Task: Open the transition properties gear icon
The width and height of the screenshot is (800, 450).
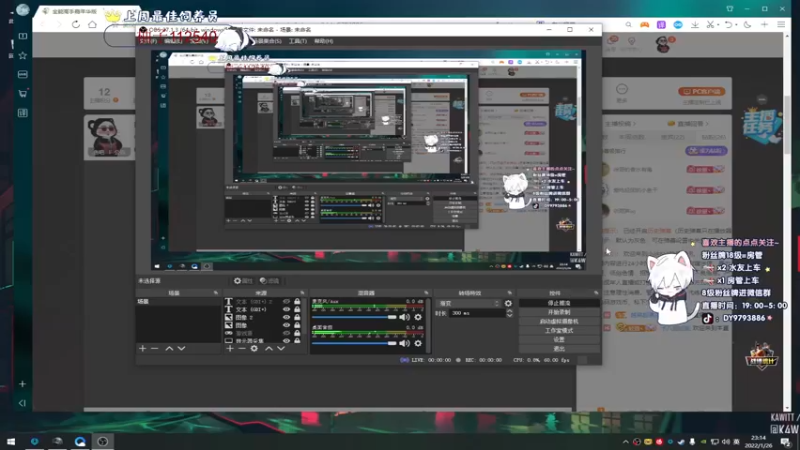Action: pyautogui.click(x=508, y=304)
